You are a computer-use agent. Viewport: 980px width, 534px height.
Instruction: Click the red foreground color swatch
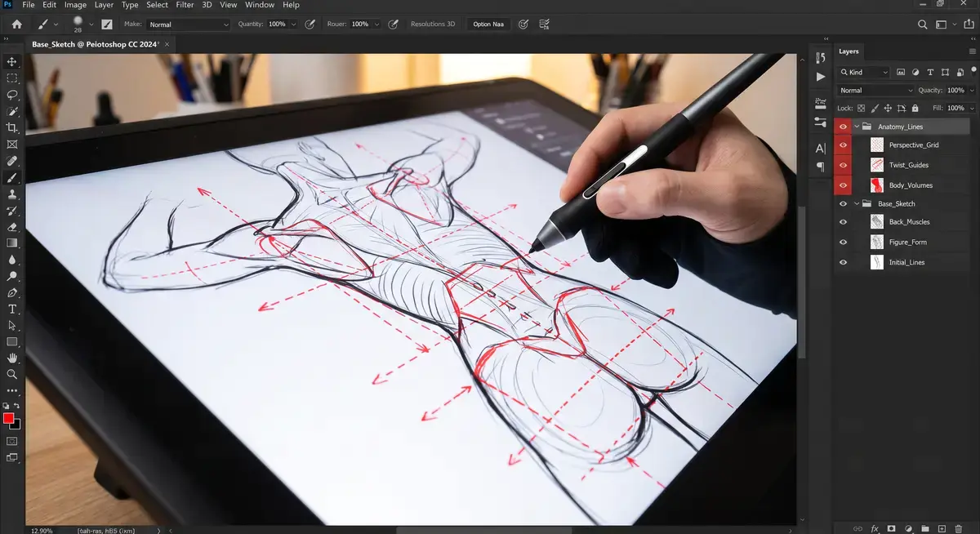click(8, 418)
